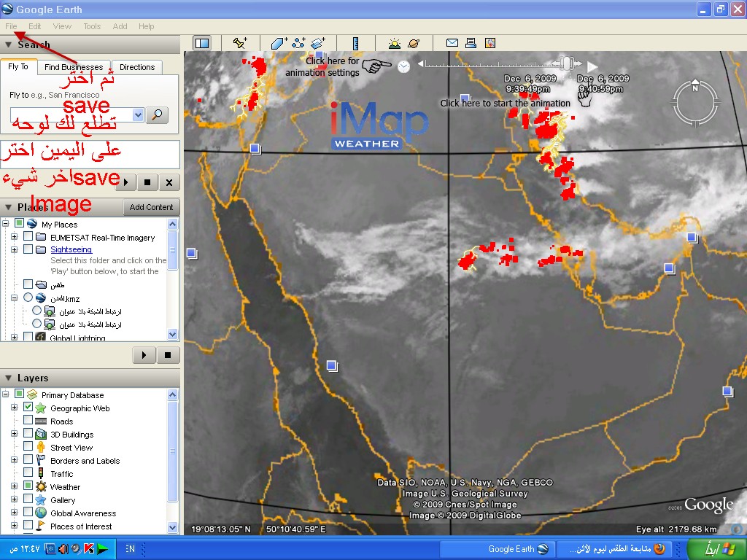Open the Fly to history dropdown
Viewport: 747px width, 560px height.
tap(138, 114)
